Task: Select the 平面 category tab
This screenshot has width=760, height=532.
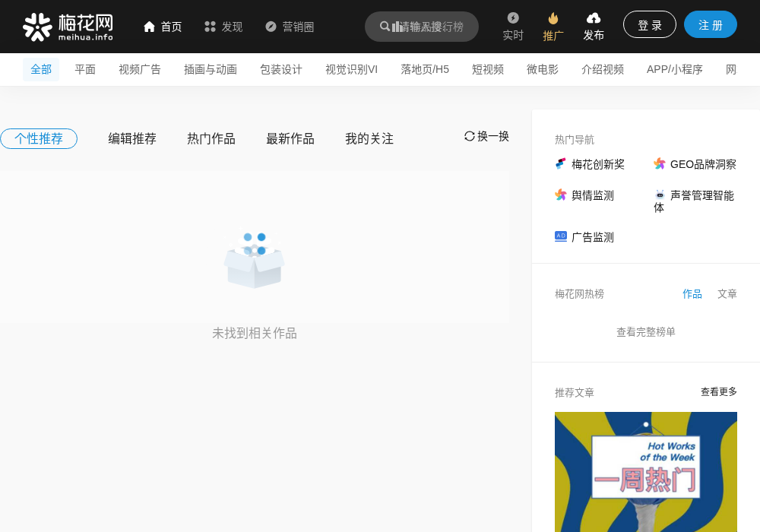Action: coord(85,69)
